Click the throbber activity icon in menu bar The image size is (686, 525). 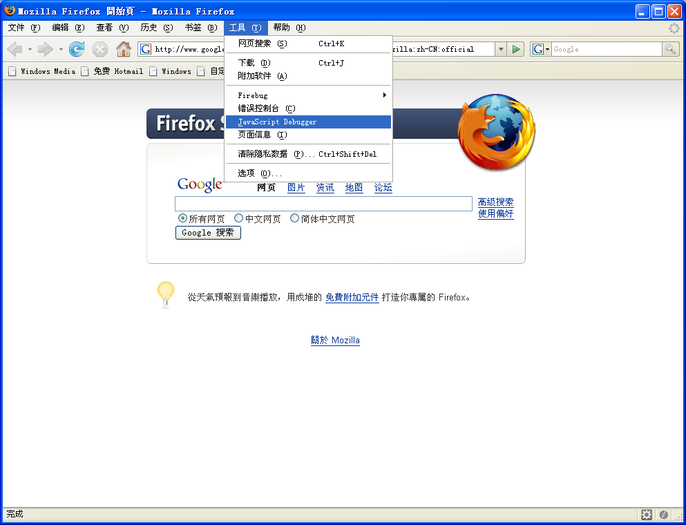(x=674, y=28)
